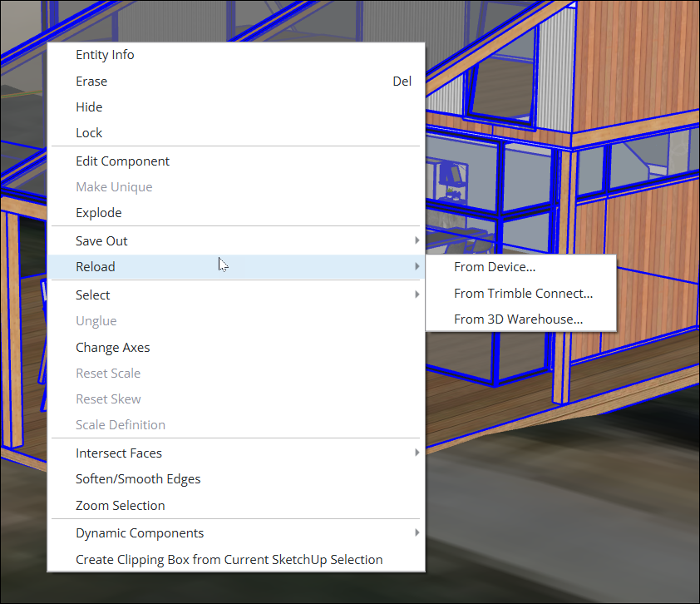Expand the Intersect Faces submenu arrow
This screenshot has width=700, height=604.
point(417,453)
